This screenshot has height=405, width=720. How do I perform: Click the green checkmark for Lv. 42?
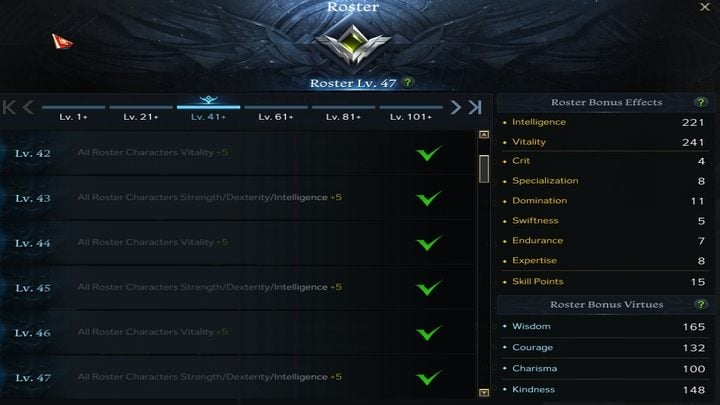(429, 153)
